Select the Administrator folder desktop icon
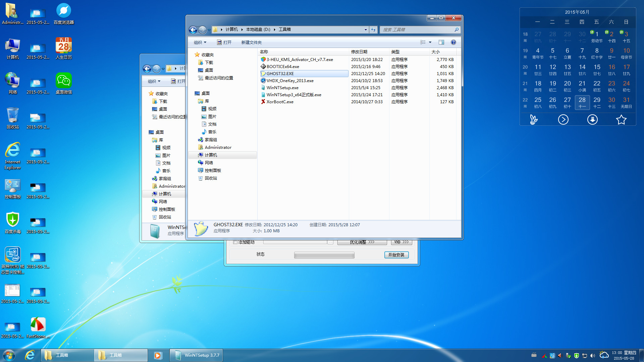The width and height of the screenshot is (644, 362). pyautogui.click(x=12, y=13)
